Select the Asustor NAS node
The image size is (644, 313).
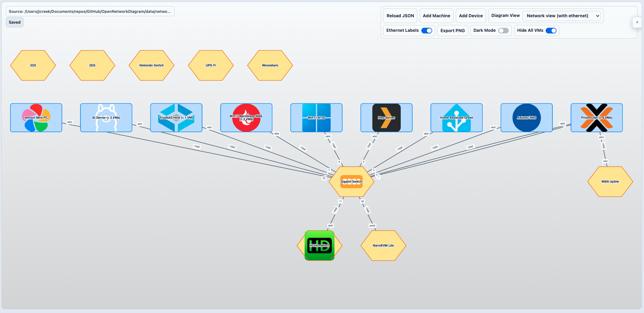[x=527, y=118]
